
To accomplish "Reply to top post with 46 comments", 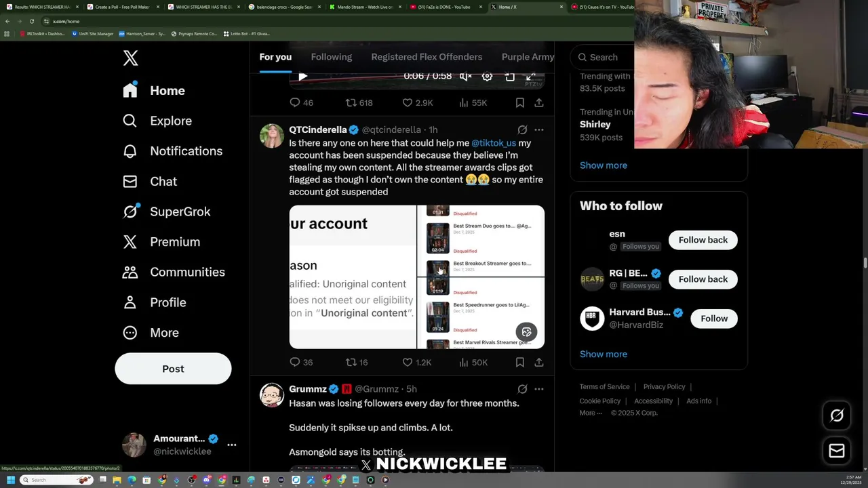I will [x=301, y=102].
